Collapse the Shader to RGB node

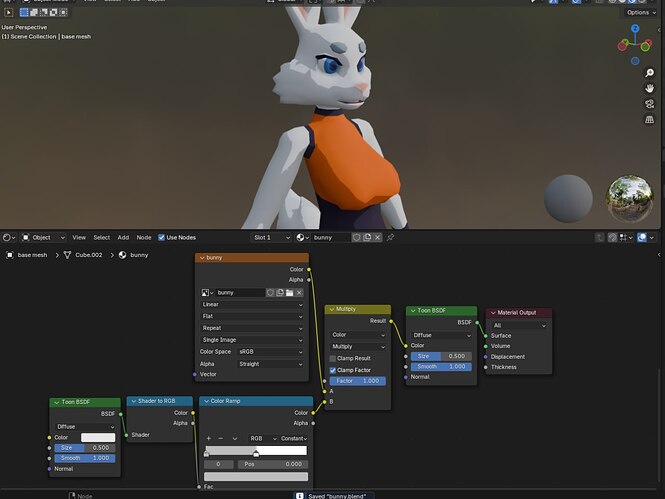click(x=134, y=401)
